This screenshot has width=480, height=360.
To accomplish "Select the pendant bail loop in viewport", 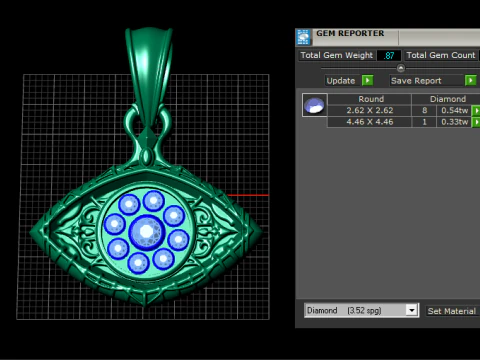I will pos(148,77).
